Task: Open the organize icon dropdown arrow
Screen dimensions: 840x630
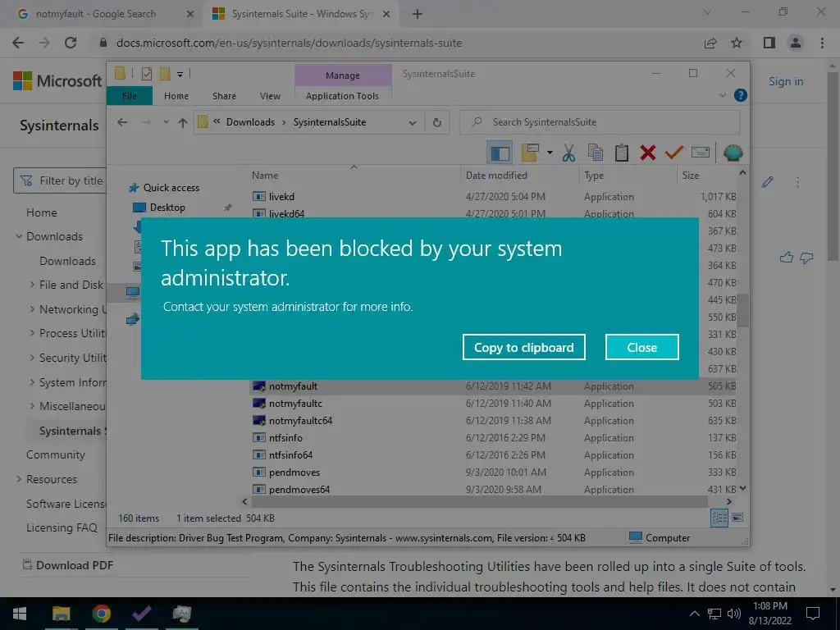Action: click(550, 153)
